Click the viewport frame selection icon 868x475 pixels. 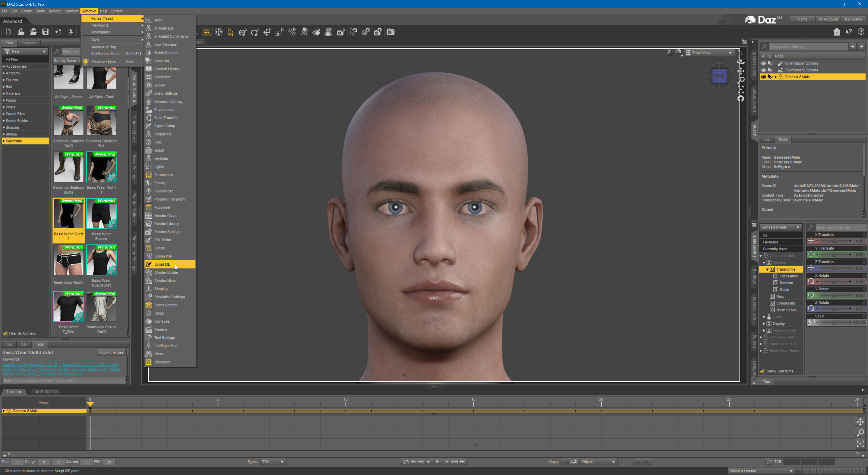tap(741, 90)
